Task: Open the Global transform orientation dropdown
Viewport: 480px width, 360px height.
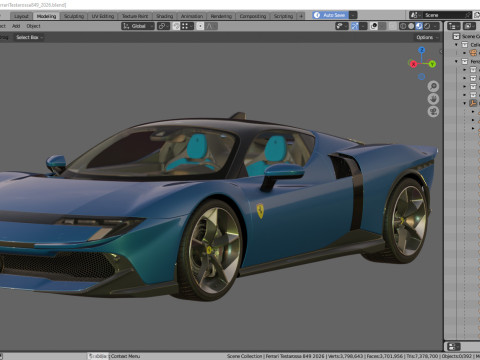Action: coord(138,26)
